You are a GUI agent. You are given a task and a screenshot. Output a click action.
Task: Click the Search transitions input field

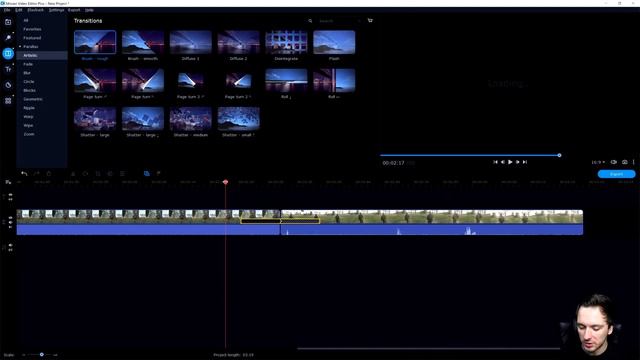tap(339, 21)
